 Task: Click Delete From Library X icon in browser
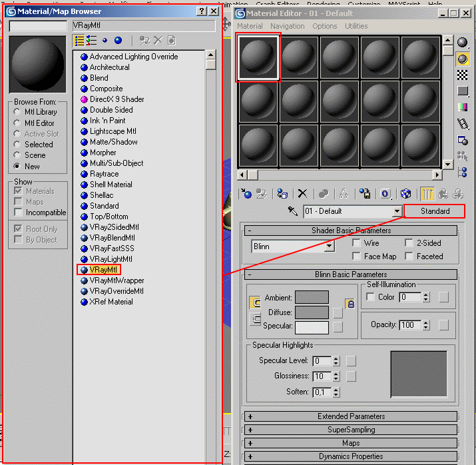158,41
